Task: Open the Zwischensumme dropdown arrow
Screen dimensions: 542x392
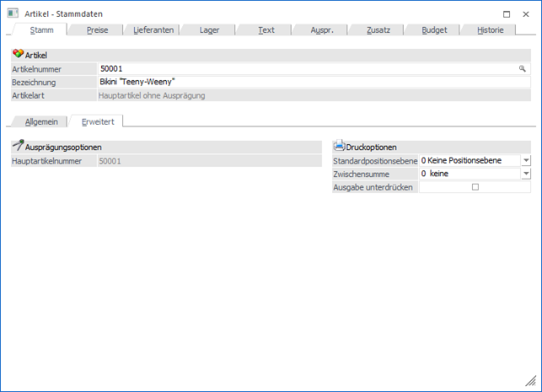Action: [525, 174]
